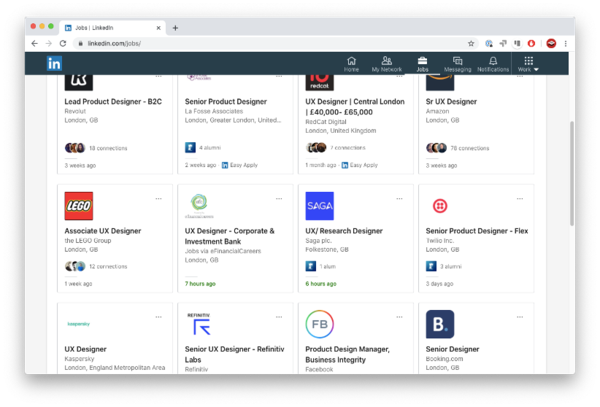Viewport: 600px width, 407px height.
Task: Click 18 connections under Revolut
Action: 108,148
